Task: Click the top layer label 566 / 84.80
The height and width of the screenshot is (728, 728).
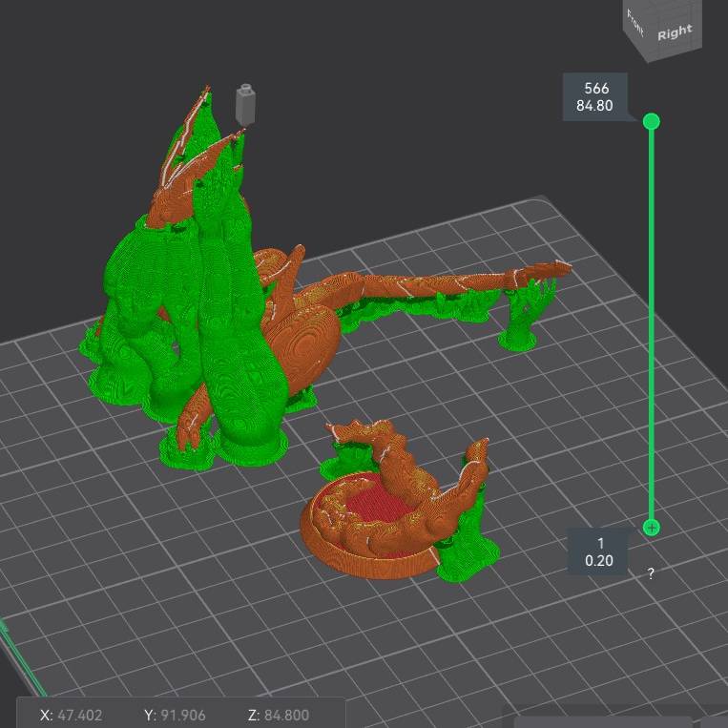Action: [594, 96]
